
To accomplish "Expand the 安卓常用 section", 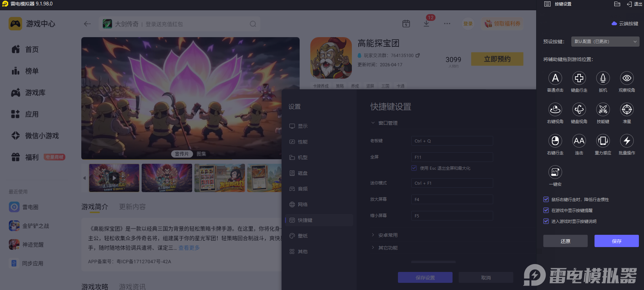I will tap(384, 235).
